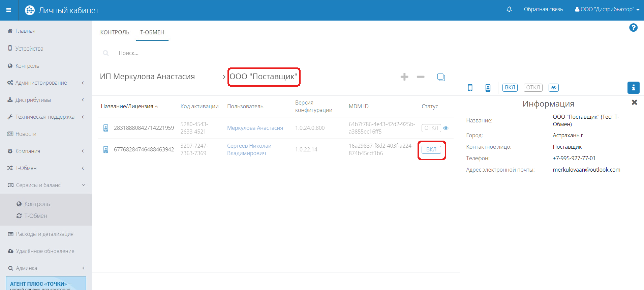Toggle ВКЛ status for Сергеев Николай row
The height and width of the screenshot is (290, 644).
click(431, 150)
